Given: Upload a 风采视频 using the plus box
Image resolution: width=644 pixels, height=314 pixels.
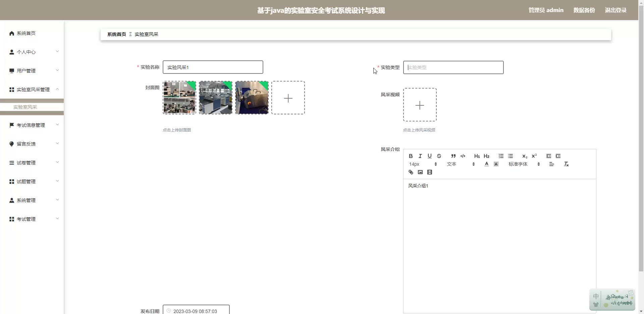Looking at the screenshot, I should (420, 105).
